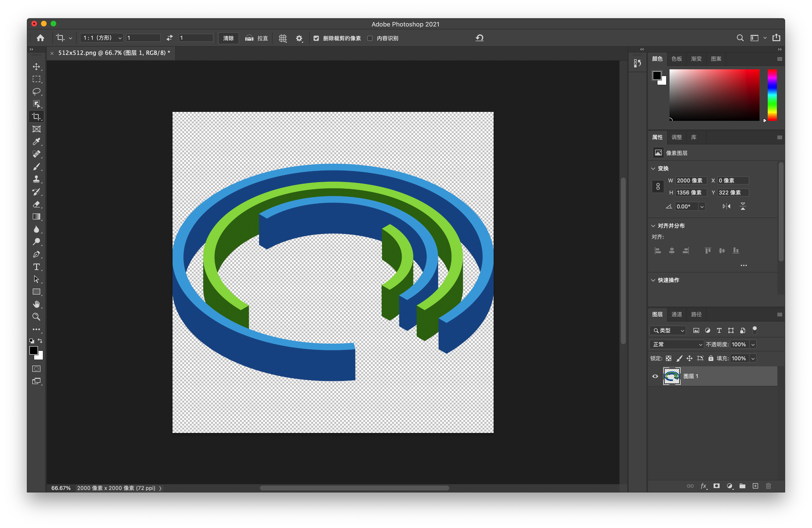Switch to the 调整 tab

pyautogui.click(x=677, y=137)
